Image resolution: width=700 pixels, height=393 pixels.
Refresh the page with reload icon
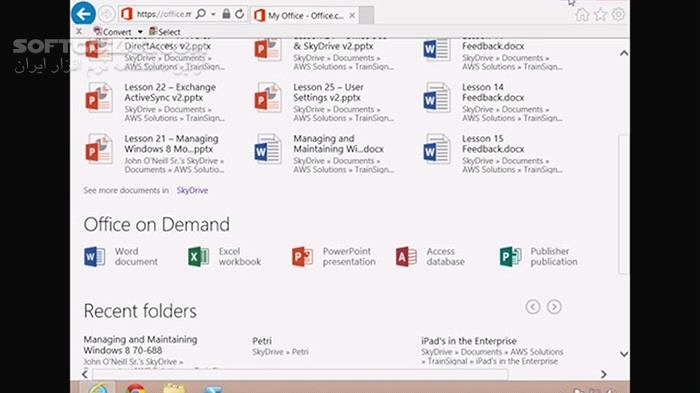click(240, 14)
